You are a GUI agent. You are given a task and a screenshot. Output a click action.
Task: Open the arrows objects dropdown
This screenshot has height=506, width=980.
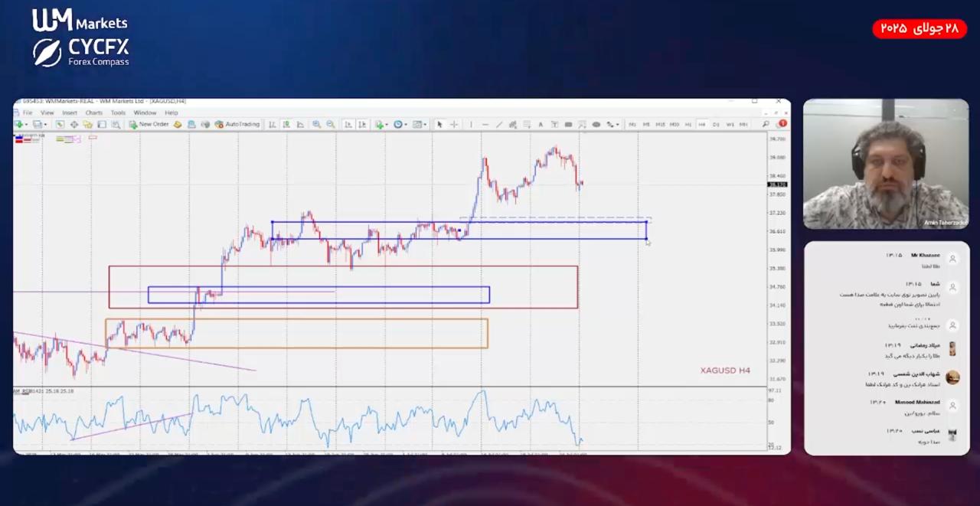(x=616, y=124)
